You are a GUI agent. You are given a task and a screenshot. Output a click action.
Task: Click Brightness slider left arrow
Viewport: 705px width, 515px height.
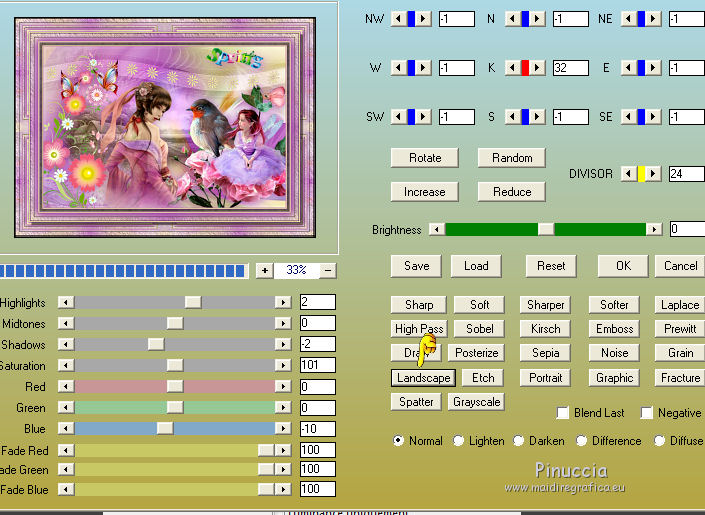click(437, 229)
